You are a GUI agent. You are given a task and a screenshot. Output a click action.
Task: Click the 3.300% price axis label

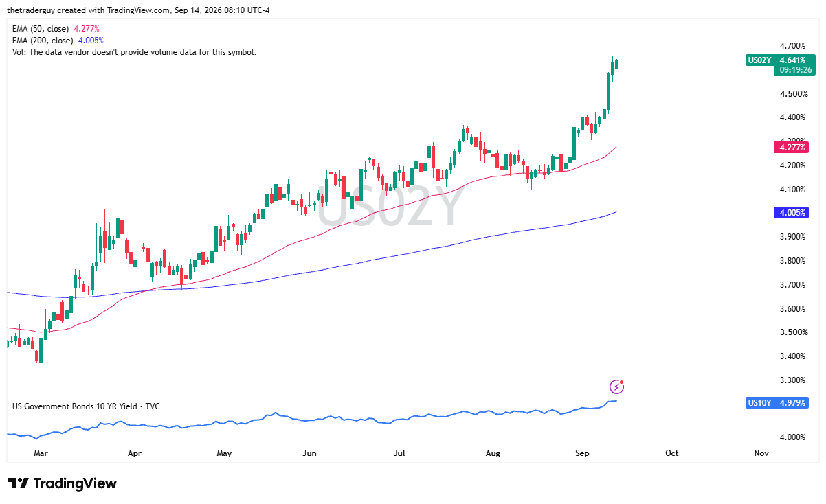pos(792,380)
